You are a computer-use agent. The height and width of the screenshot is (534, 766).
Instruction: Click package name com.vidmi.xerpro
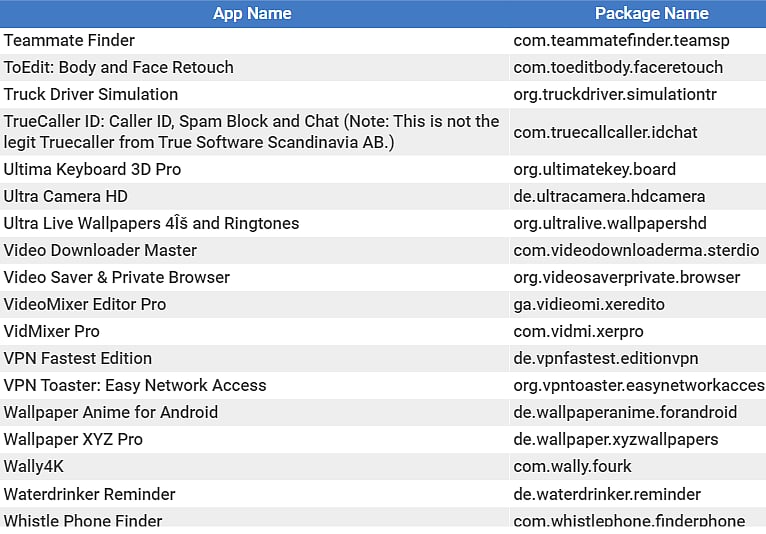point(578,331)
